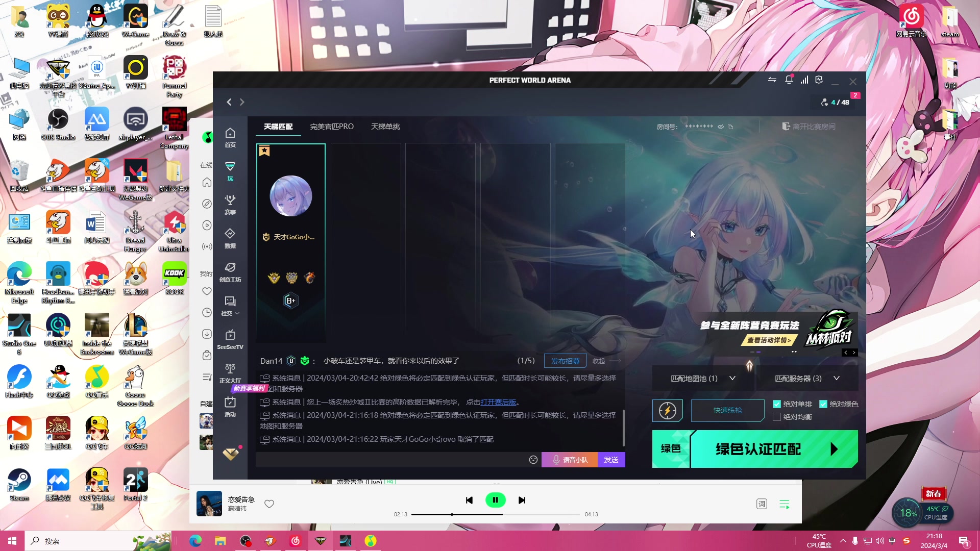
Task: Click the taskbar 搜索 search box
Action: tap(99, 541)
